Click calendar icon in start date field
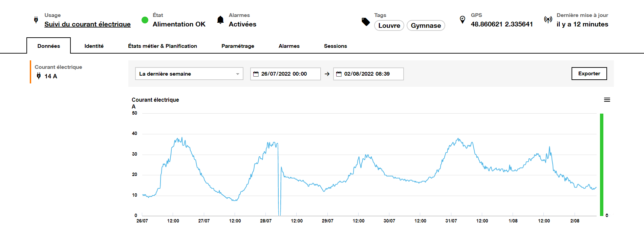This screenshot has width=644, height=235. (x=256, y=74)
